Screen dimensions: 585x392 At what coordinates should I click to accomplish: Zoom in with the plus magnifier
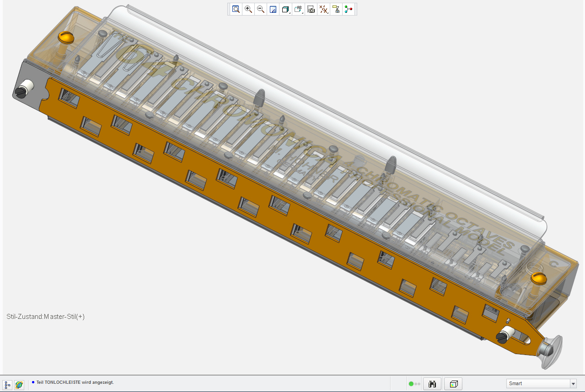pos(248,9)
